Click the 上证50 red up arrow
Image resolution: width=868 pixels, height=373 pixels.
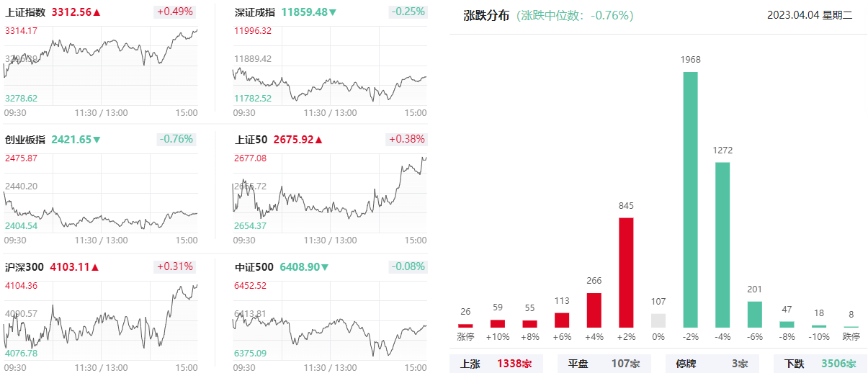click(x=319, y=140)
